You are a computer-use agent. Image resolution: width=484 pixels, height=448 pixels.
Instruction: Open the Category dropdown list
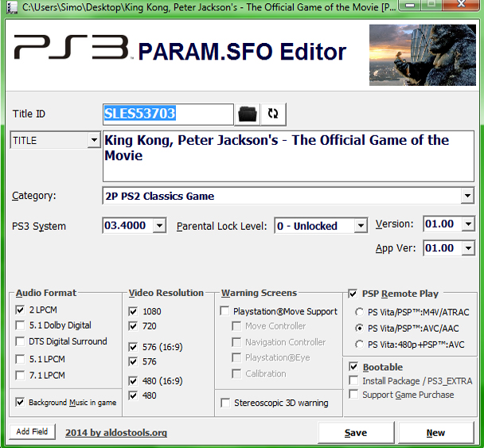point(467,196)
